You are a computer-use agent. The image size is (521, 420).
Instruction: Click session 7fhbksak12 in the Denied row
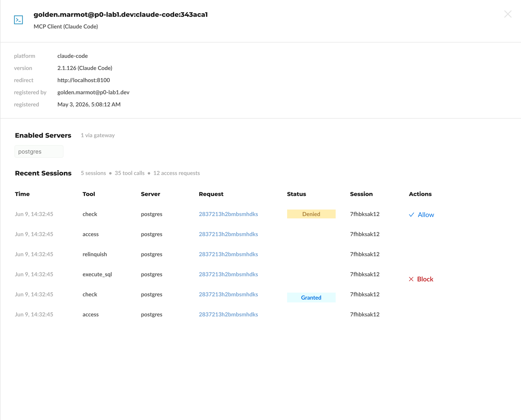coord(365,214)
